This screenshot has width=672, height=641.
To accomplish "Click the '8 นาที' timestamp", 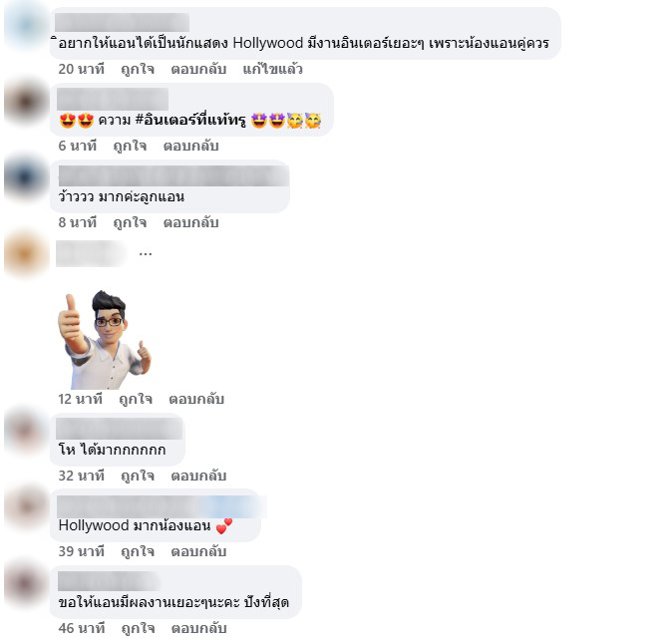I will click(x=78, y=223).
